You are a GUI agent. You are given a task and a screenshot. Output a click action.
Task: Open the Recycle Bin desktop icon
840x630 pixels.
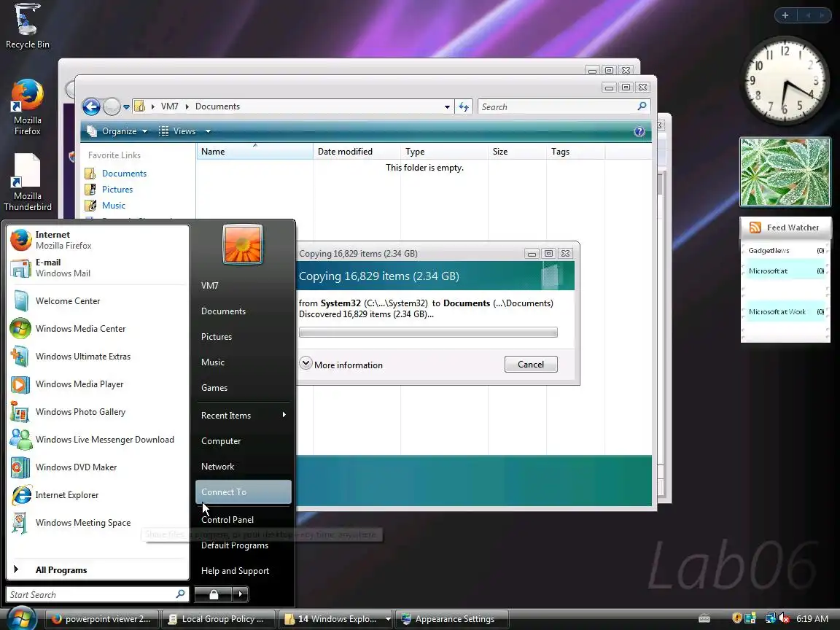27,26
